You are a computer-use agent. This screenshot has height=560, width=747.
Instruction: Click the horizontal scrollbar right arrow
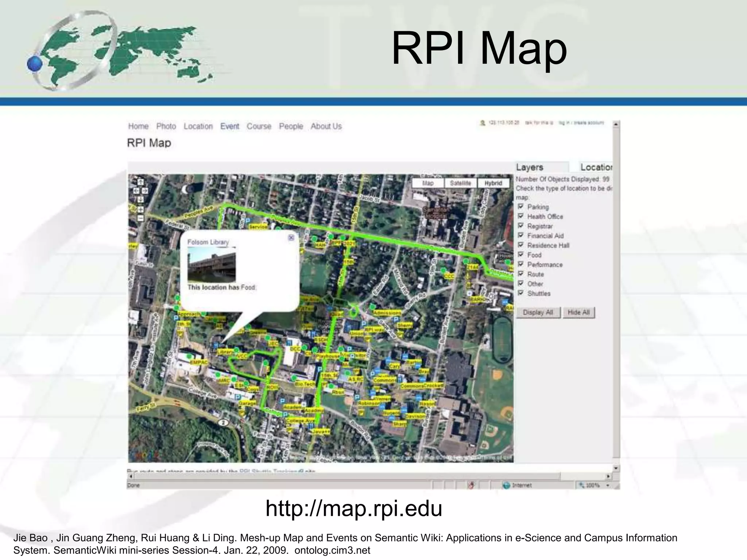(x=608, y=476)
